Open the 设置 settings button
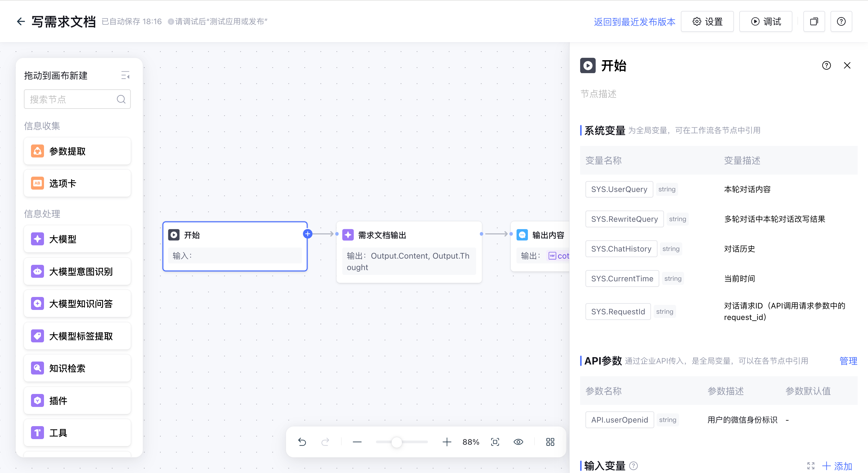The height and width of the screenshot is (473, 868). [707, 22]
